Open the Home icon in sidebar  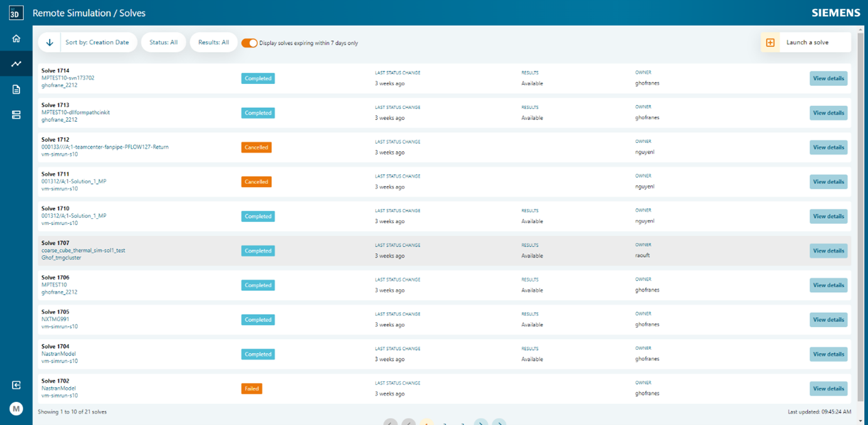(x=16, y=38)
